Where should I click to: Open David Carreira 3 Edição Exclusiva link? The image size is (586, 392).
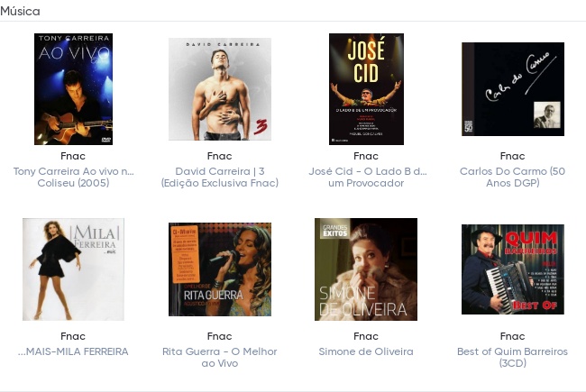click(220, 178)
